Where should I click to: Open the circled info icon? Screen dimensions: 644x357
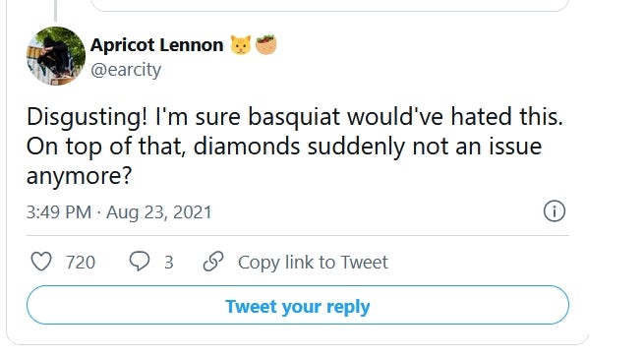coord(555,211)
